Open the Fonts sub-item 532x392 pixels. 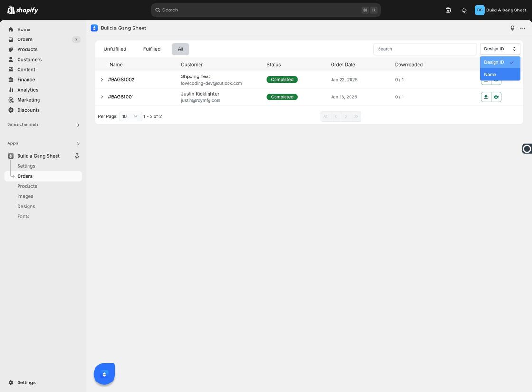tap(23, 216)
